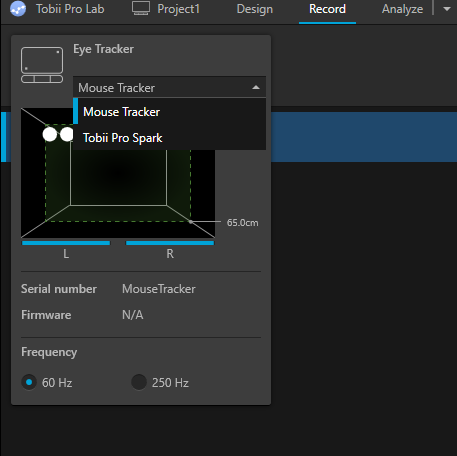
Task: Click the Serial number label
Action: 59,289
